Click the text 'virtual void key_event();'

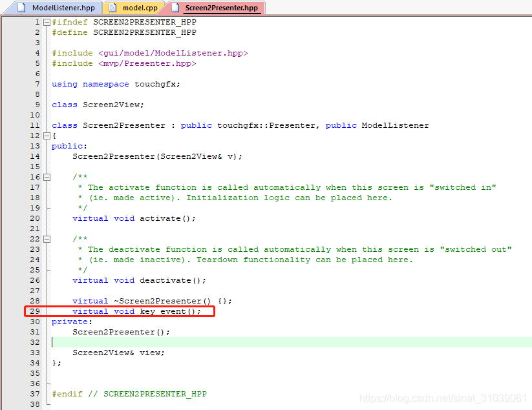[x=136, y=311]
